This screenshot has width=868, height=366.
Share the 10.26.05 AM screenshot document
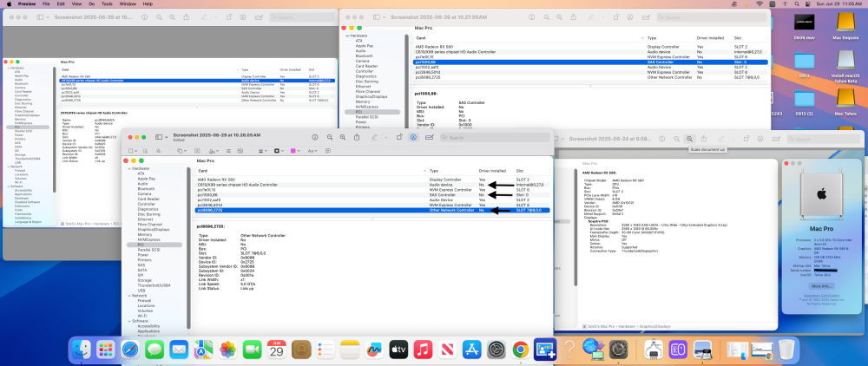tap(357, 137)
